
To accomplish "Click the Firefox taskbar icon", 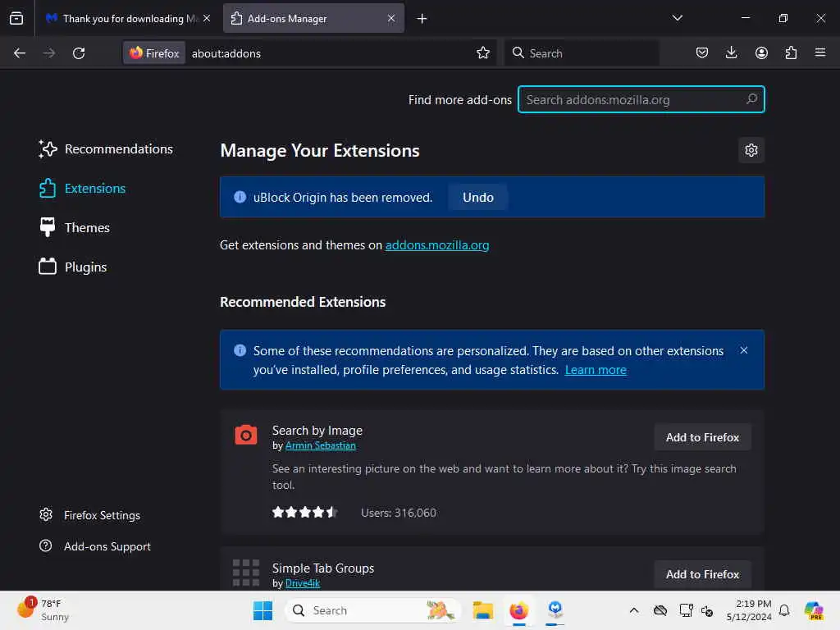I will (x=518, y=610).
